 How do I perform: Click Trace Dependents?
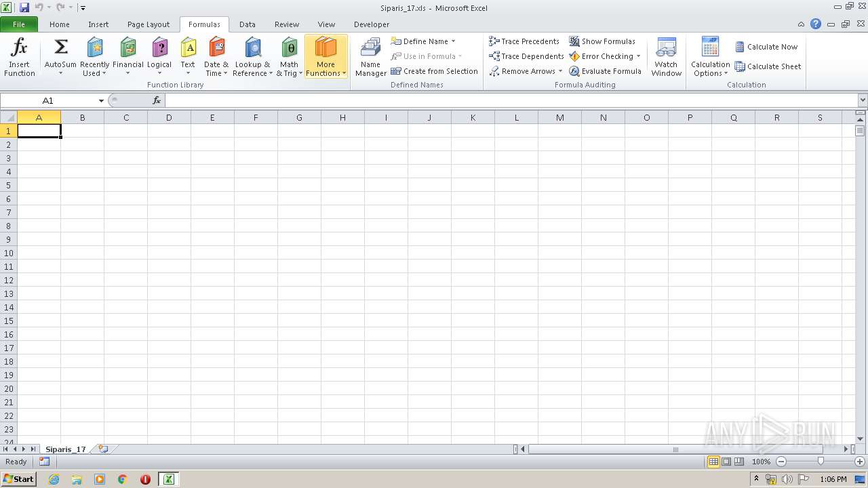point(527,56)
